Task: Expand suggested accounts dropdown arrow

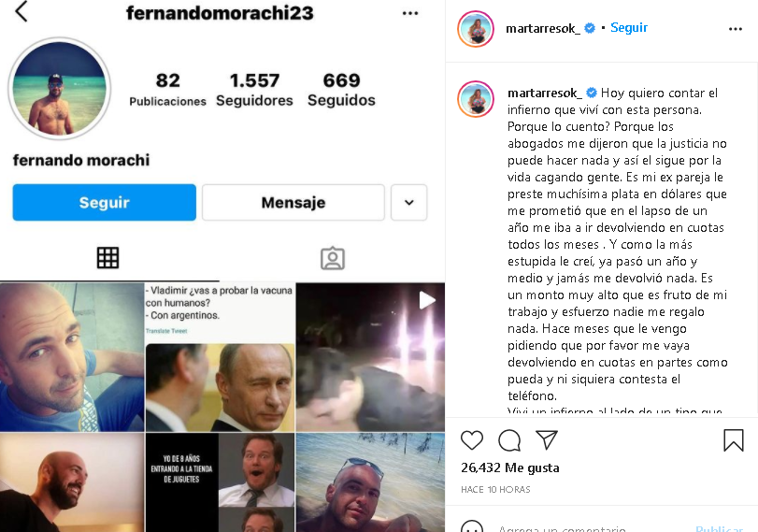Action: coord(409,202)
